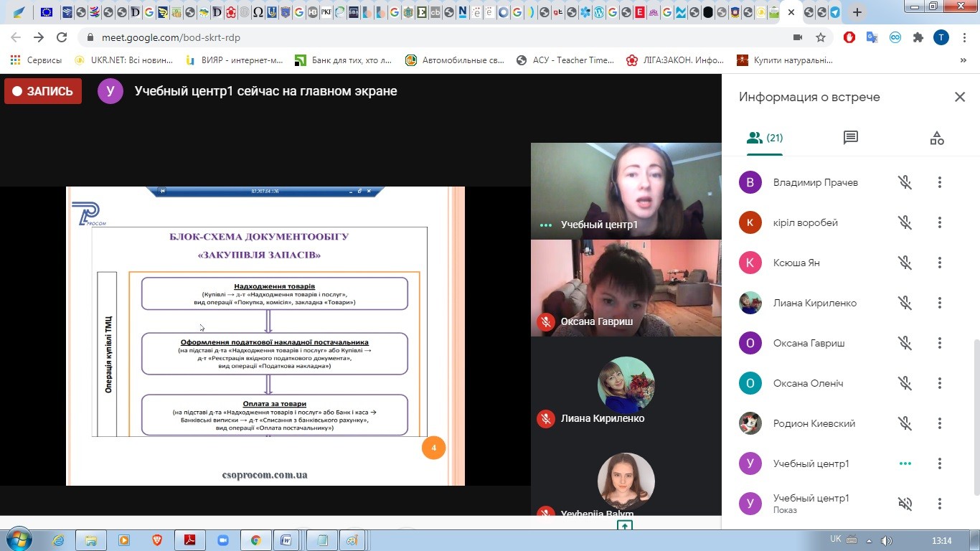Open Adobe Reader from taskbar
Screen dimensions: 980x551
pyautogui.click(x=190, y=540)
